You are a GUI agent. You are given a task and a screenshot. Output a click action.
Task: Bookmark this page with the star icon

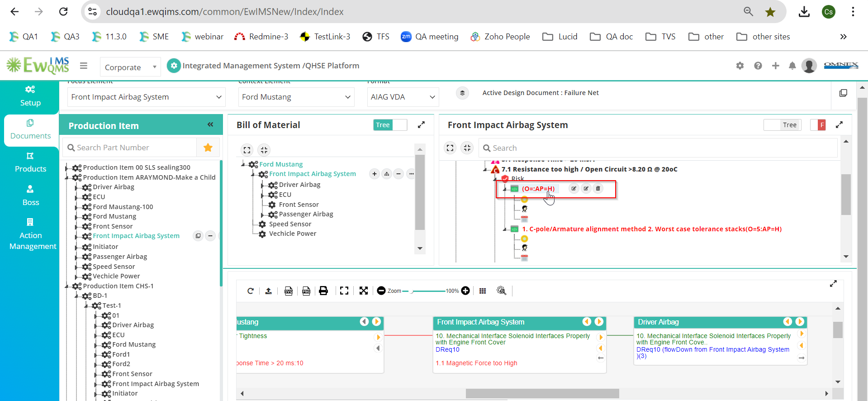point(770,12)
